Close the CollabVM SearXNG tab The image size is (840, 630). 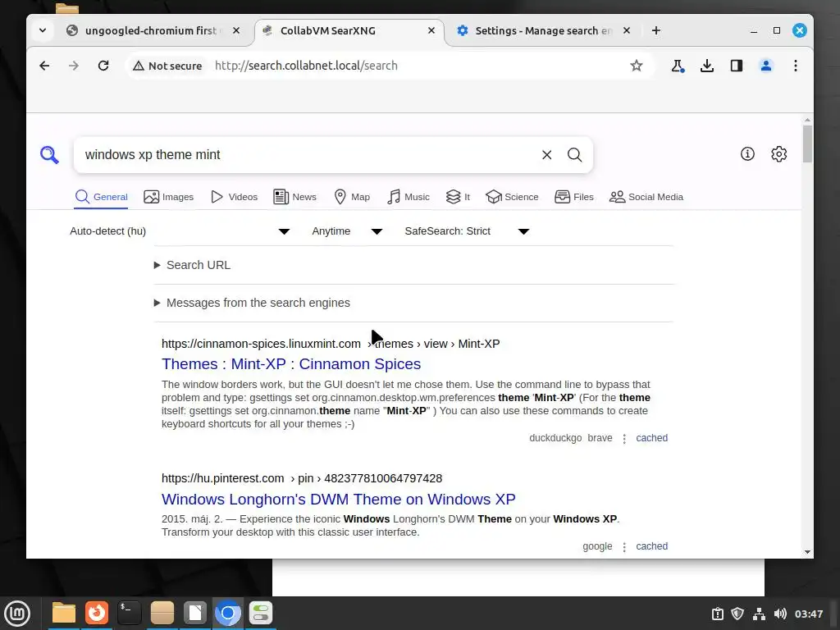[x=431, y=30]
